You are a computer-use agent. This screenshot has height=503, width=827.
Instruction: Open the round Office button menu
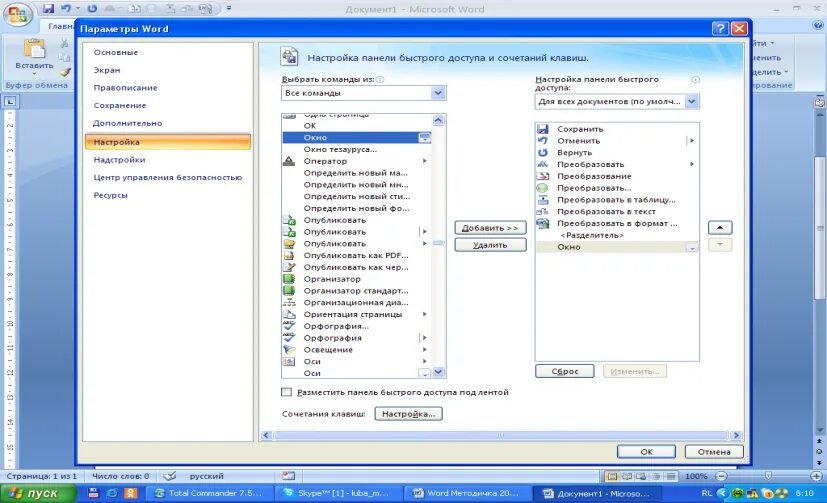(x=18, y=15)
